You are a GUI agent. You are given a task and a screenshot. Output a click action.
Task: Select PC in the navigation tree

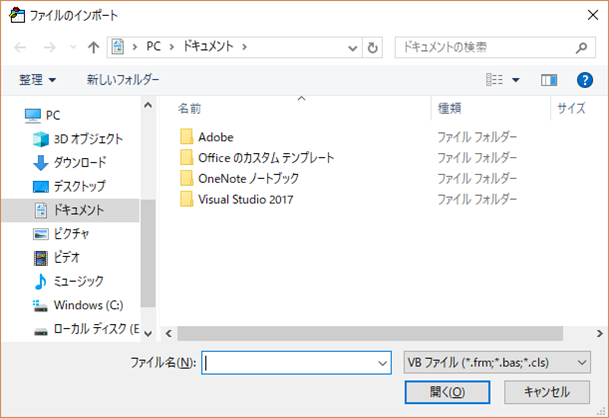[x=53, y=115]
